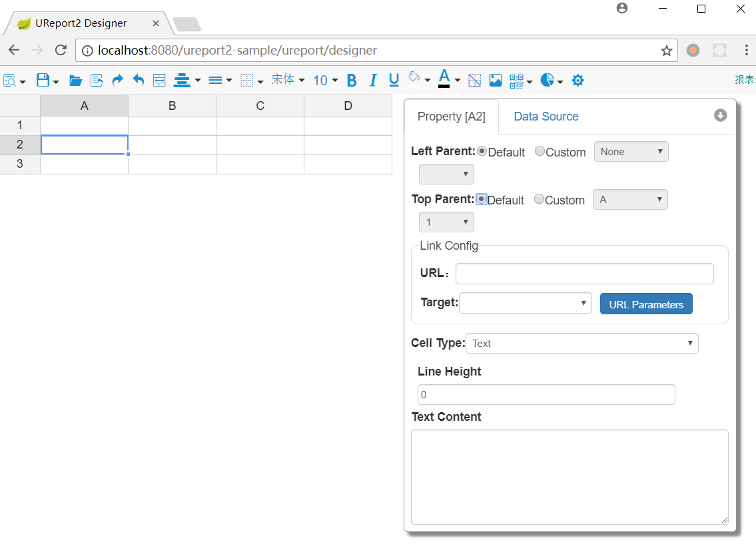Switch to the Data Source tab

(546, 117)
